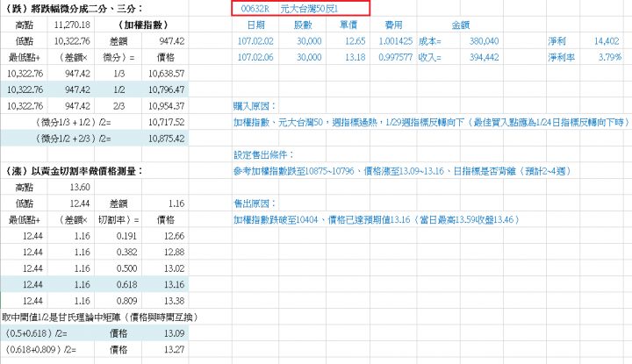Select the text starting 加權指數跌破至10404
This screenshot has height=364, width=632.
377,220
